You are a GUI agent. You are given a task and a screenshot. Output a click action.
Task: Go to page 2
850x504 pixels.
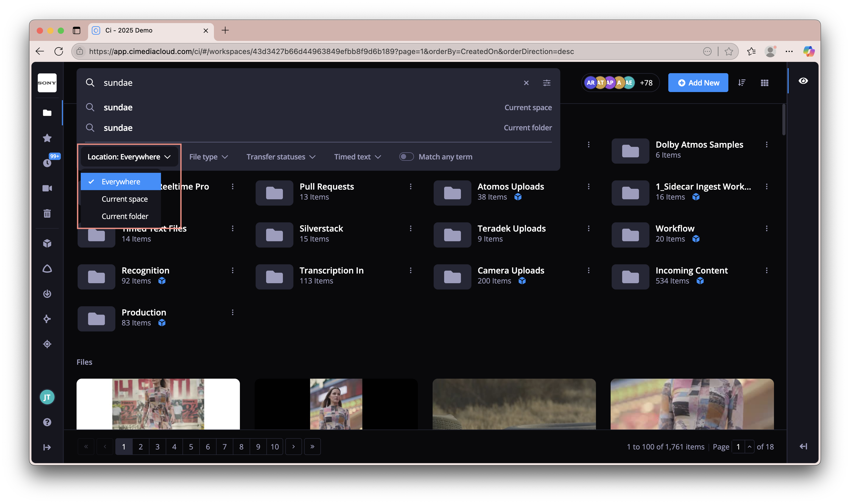point(141,447)
